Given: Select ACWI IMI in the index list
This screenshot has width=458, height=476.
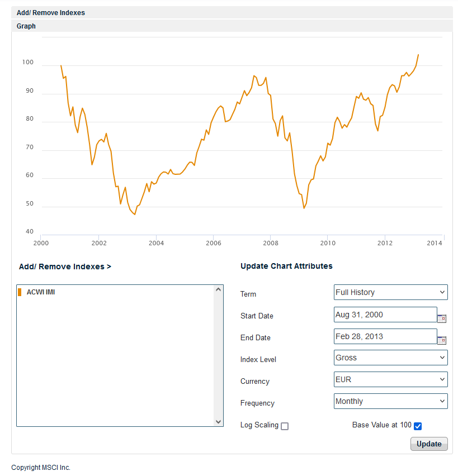Looking at the screenshot, I should 41,292.
